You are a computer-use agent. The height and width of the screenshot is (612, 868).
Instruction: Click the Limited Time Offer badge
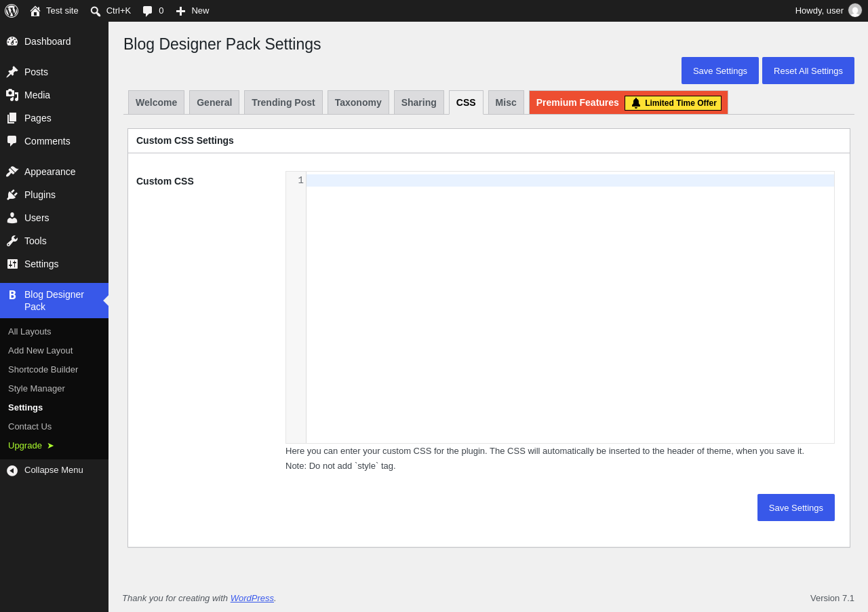673,103
